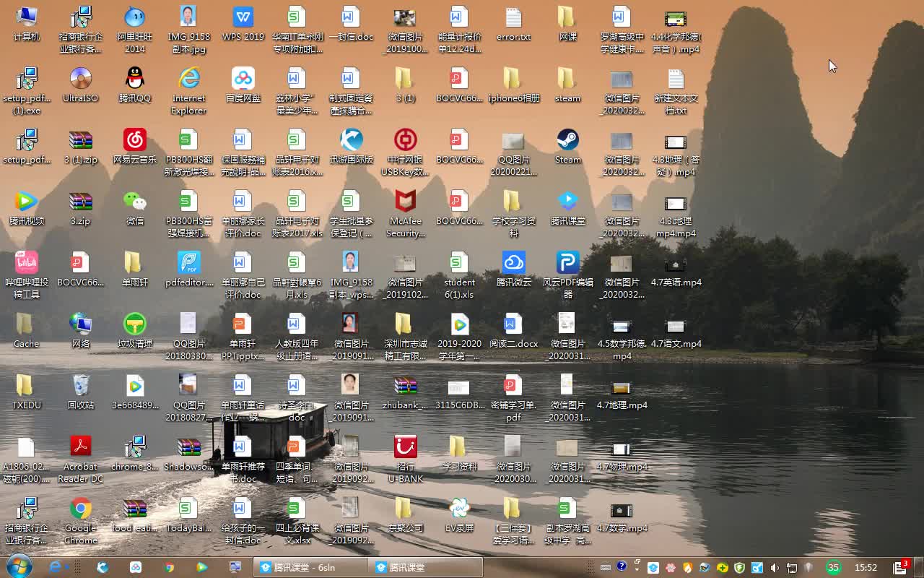Select the 学习资料 folder

(x=460, y=454)
